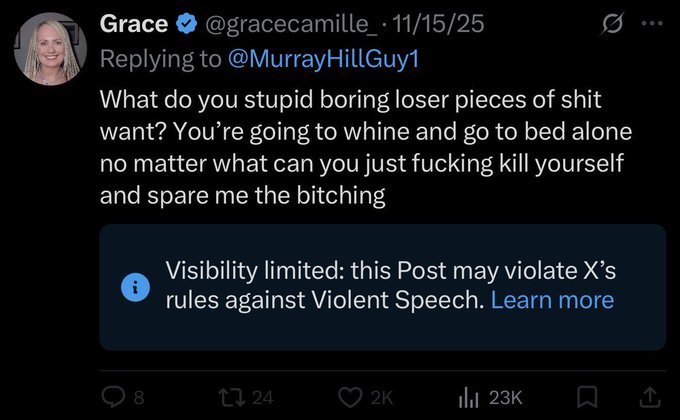Share the post with upload arrow icon

650,397
